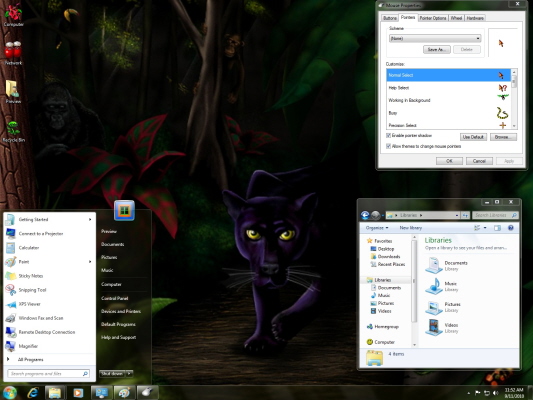Open Default Programs link
Viewport: 533px width, 400px height.
click(118, 324)
